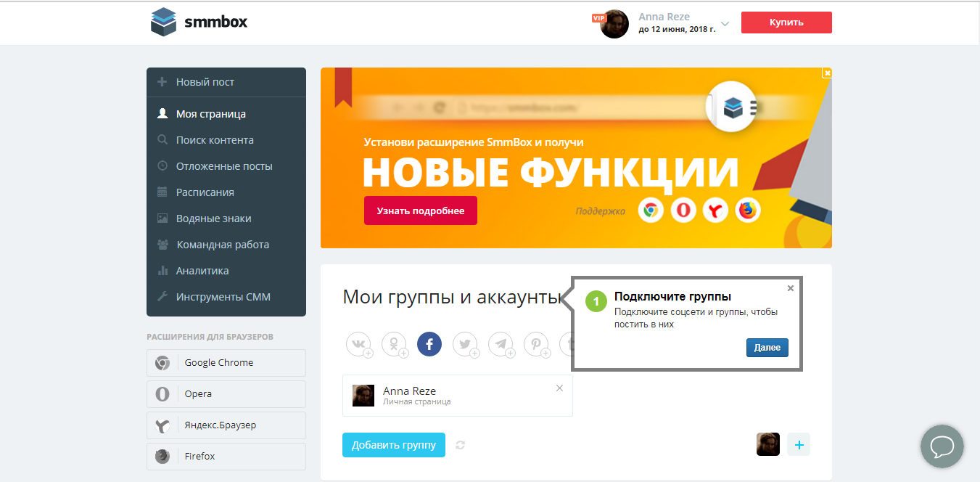Refresh the groups list

tap(459, 444)
